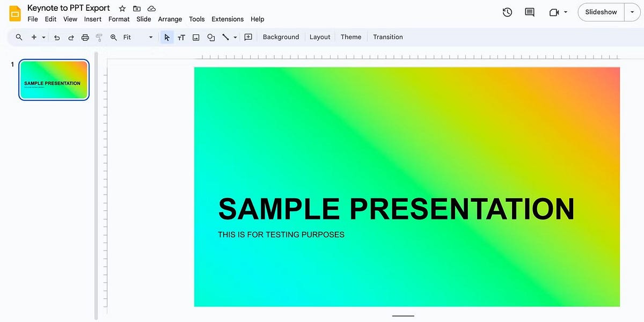644x322 pixels.
Task: Open the new slide dropdown arrow
Action: click(x=44, y=37)
